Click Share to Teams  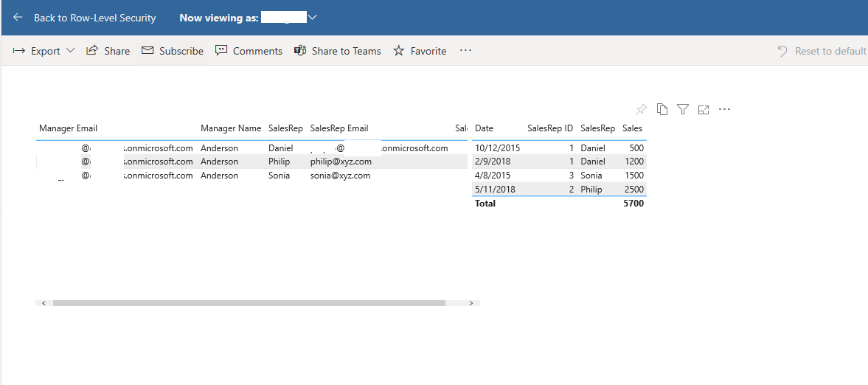[337, 51]
